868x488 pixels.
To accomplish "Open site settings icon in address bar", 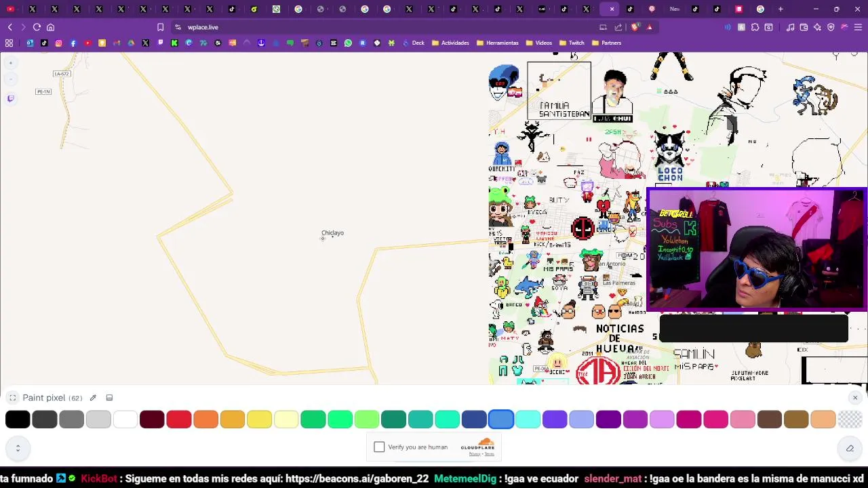I will coord(178,27).
